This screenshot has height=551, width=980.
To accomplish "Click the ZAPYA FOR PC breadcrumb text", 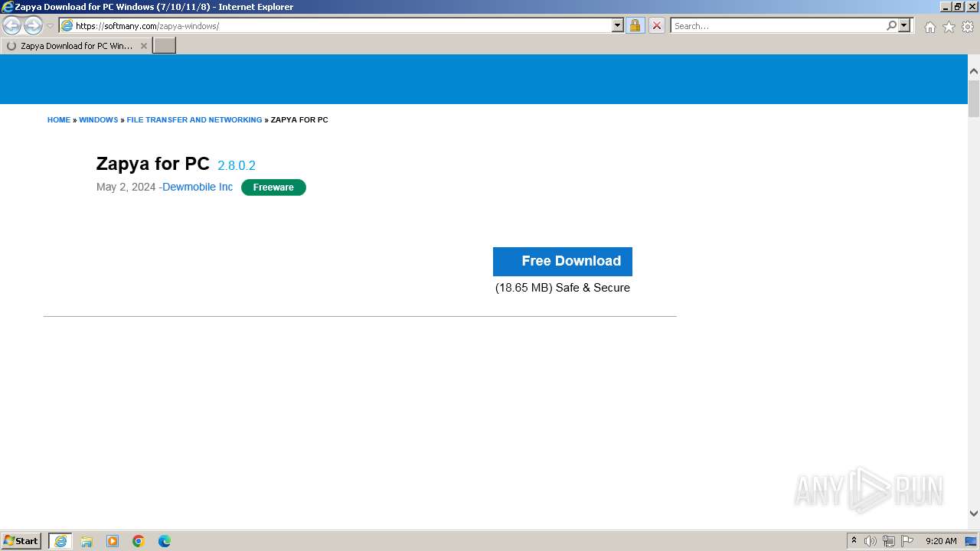I will pos(299,120).
